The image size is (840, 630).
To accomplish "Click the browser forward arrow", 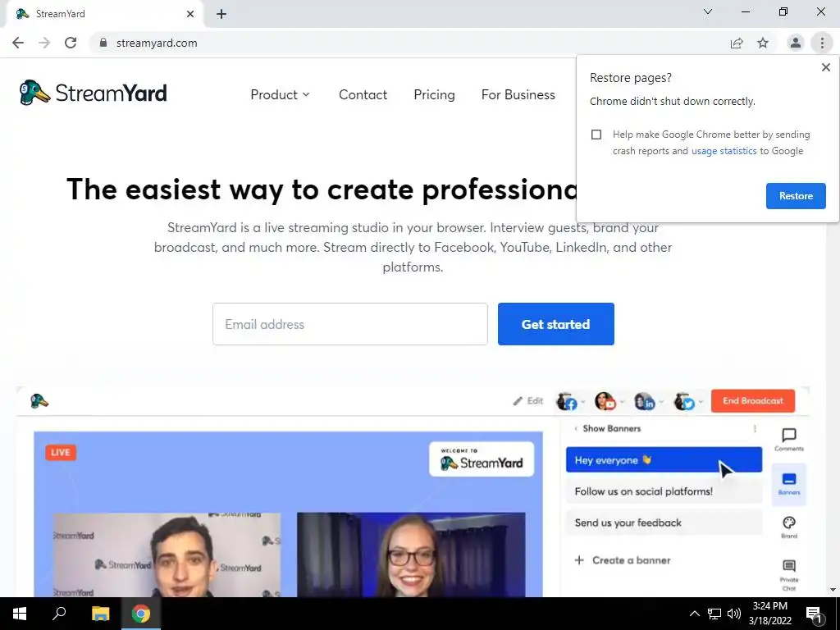I will tap(44, 43).
